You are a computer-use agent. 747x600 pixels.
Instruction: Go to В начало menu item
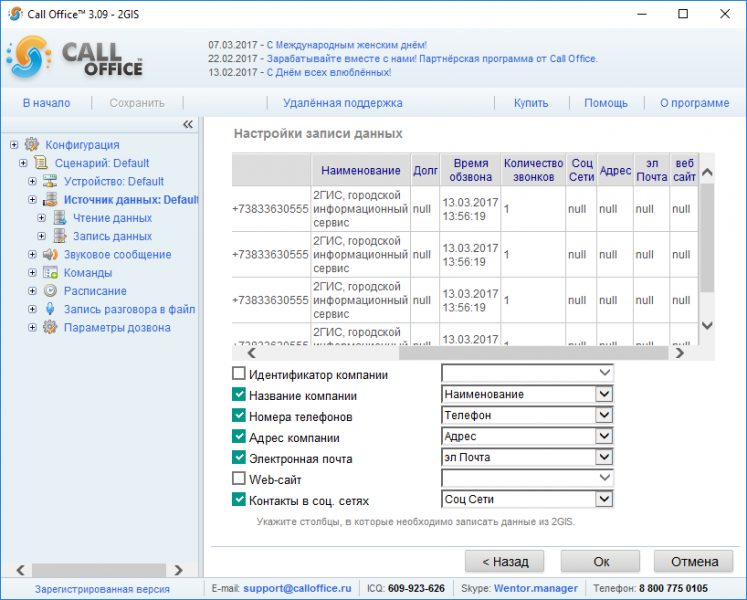[47, 103]
